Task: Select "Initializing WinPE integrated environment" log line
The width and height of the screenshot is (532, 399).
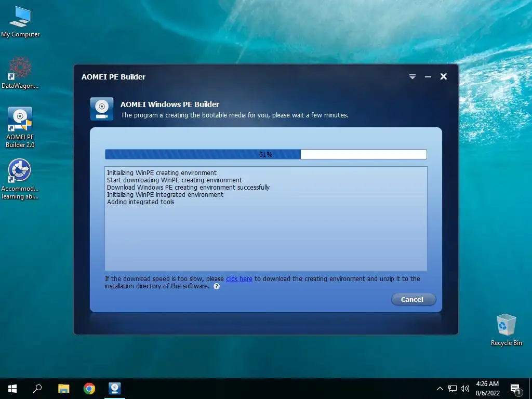Action: pos(165,194)
